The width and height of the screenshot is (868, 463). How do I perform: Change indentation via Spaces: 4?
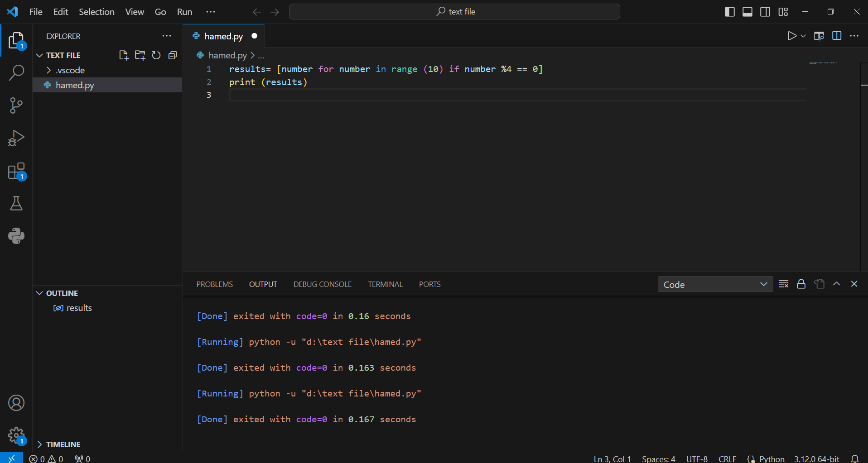click(x=658, y=458)
